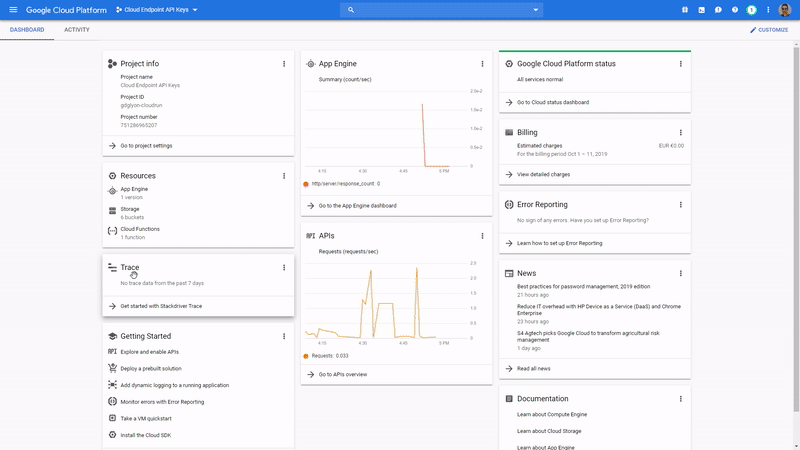Click the search products and resources field
800x450 pixels.
pos(441,10)
